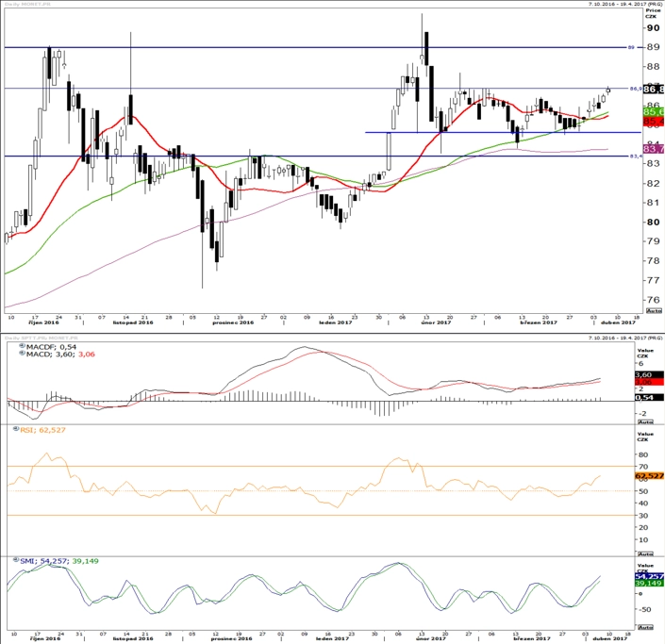The image size is (665, 644).
Task: Select the '86,9' horizontal line label
Action: 636,89
